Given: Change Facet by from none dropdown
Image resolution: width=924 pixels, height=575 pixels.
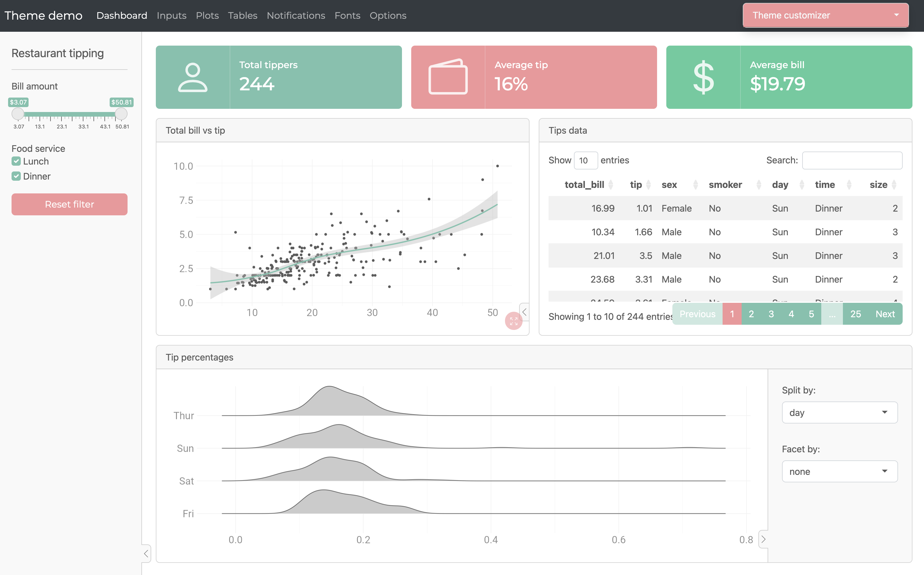Looking at the screenshot, I should [x=839, y=471].
